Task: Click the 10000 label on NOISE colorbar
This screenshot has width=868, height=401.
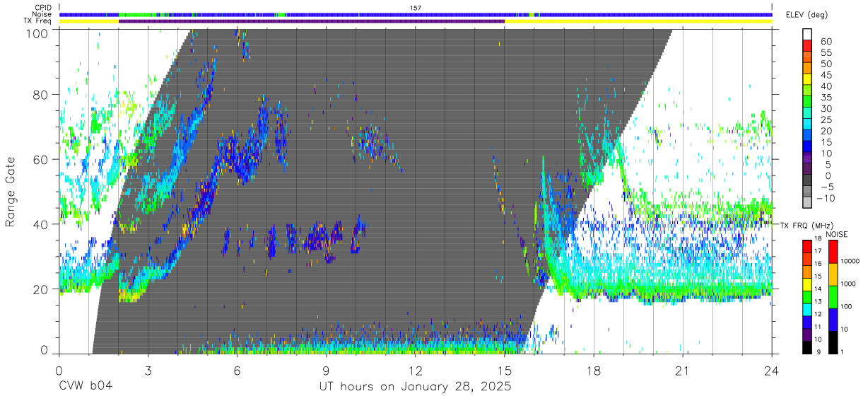Action: 850,261
